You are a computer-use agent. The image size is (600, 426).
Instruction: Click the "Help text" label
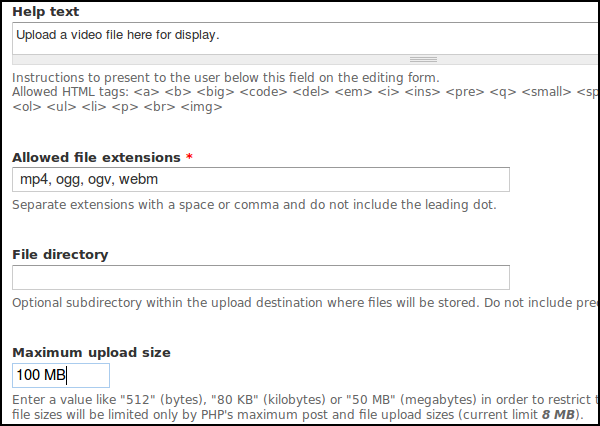[x=46, y=11]
